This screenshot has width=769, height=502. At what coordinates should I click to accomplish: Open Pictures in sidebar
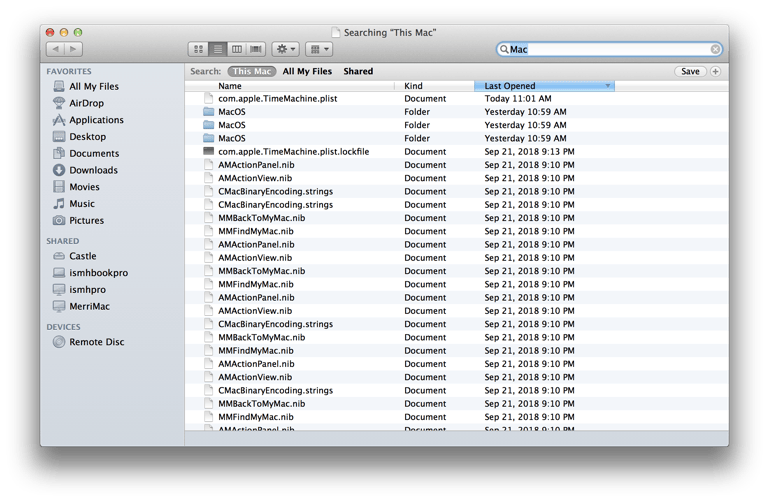pos(78,220)
